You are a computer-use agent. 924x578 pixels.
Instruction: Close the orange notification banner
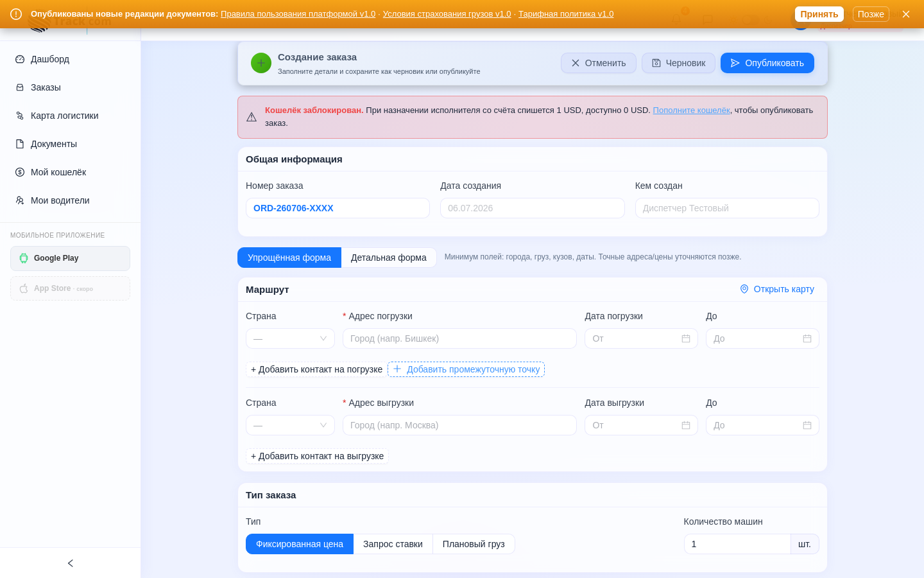click(x=906, y=14)
